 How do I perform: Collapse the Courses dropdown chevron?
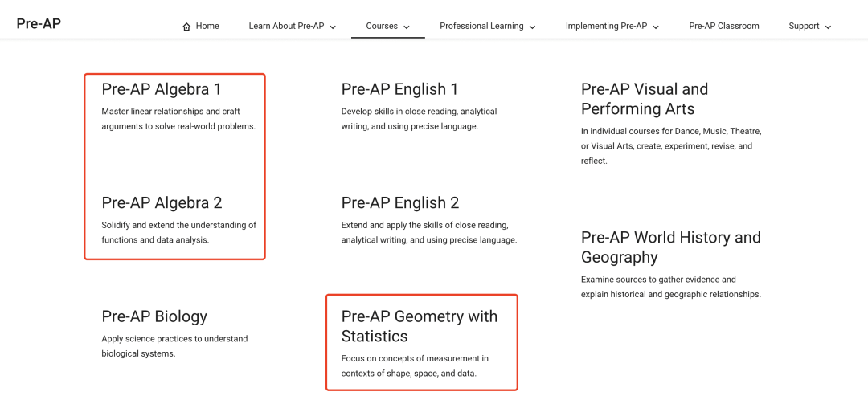(407, 27)
